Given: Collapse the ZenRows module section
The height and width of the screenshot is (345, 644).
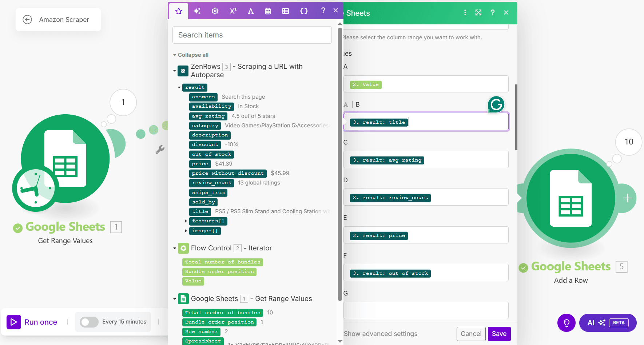Looking at the screenshot, I should [175, 70].
